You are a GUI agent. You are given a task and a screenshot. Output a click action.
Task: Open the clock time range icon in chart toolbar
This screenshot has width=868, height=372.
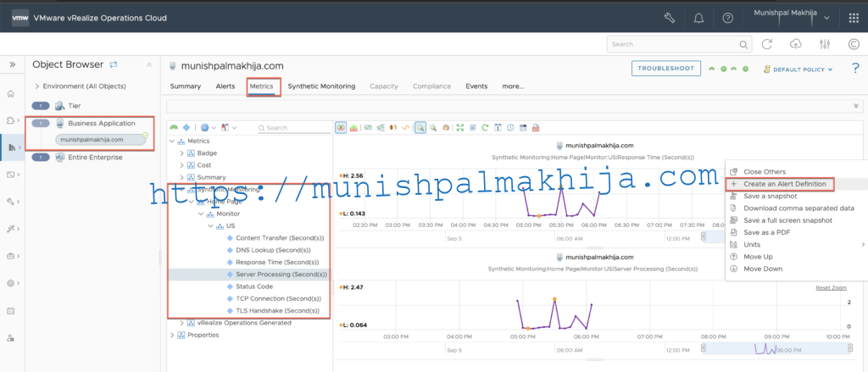coord(510,127)
